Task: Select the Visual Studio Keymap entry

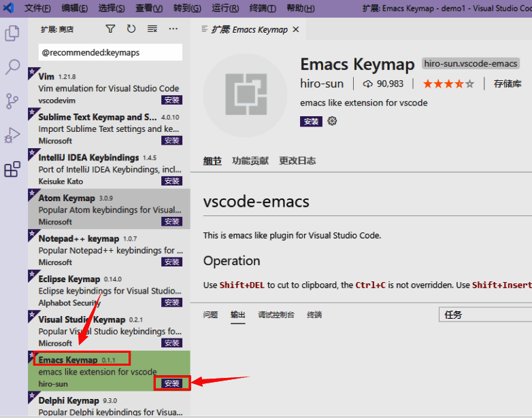Action: [109, 330]
